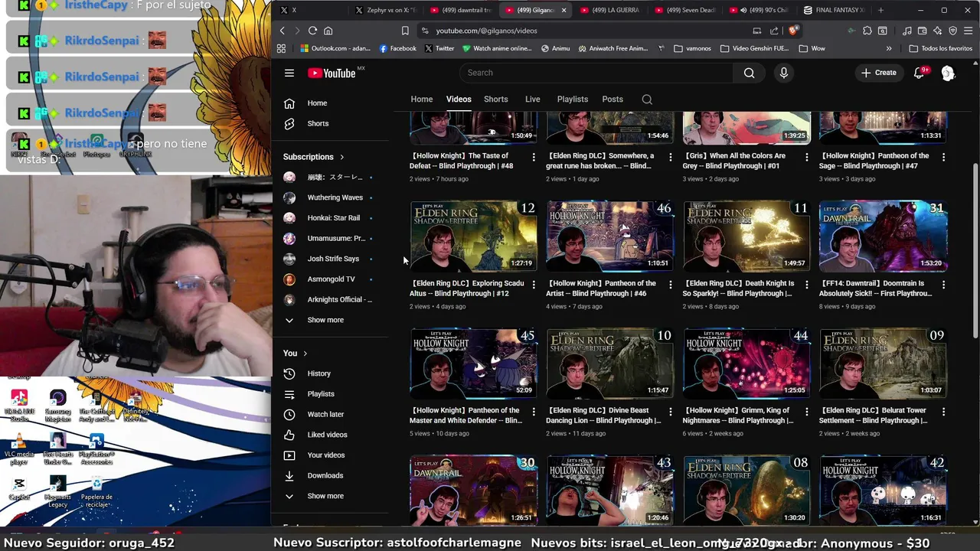Open the Belurat Tower Settlement thumbnail

pos(883,364)
